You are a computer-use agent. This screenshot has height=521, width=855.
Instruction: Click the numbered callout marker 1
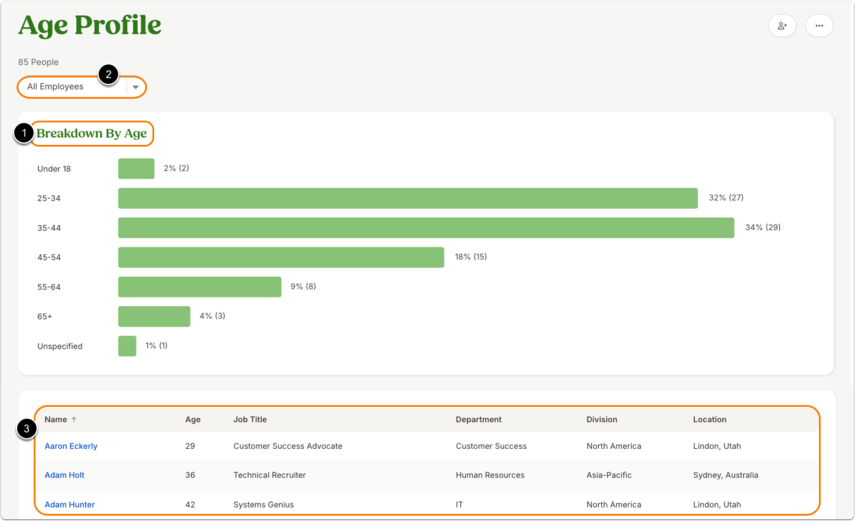click(x=23, y=133)
